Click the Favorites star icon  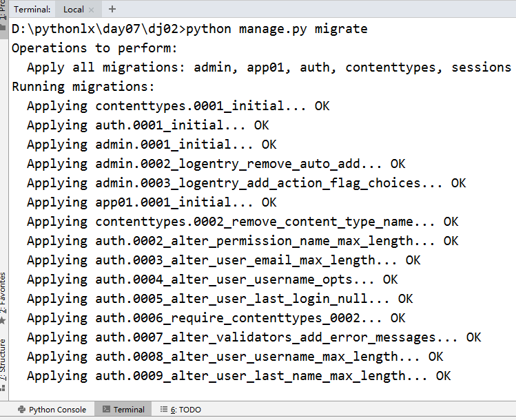[3, 320]
